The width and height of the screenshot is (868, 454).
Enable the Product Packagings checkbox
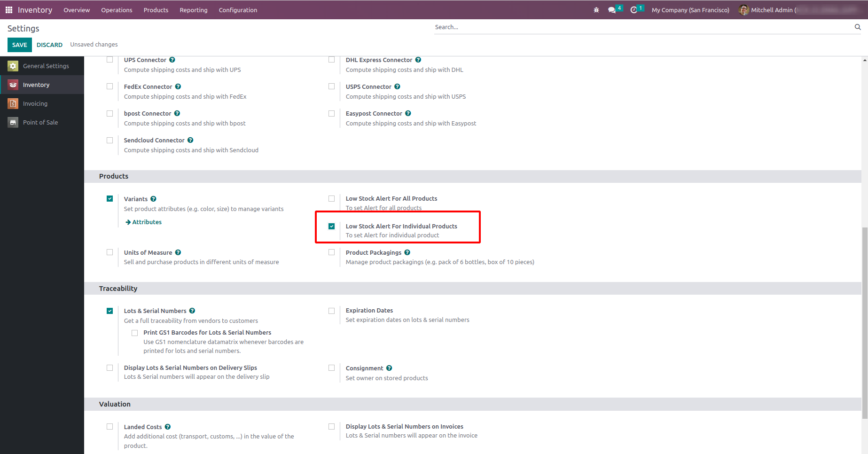(x=332, y=252)
